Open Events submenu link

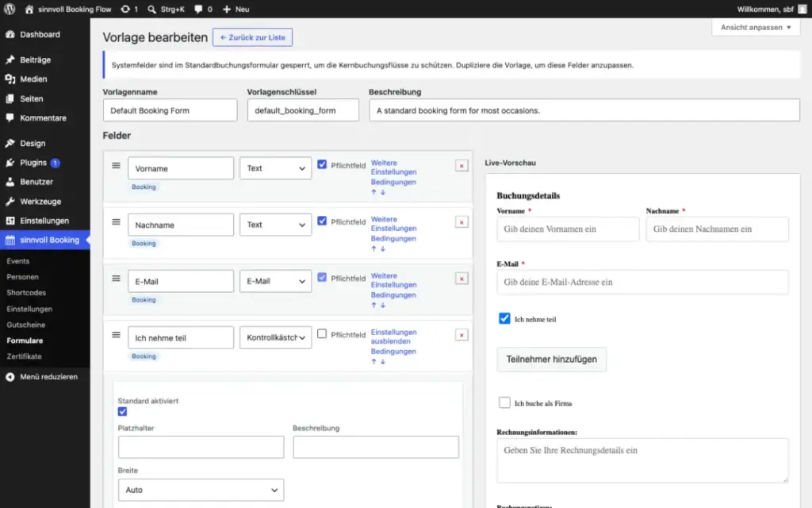coord(18,260)
